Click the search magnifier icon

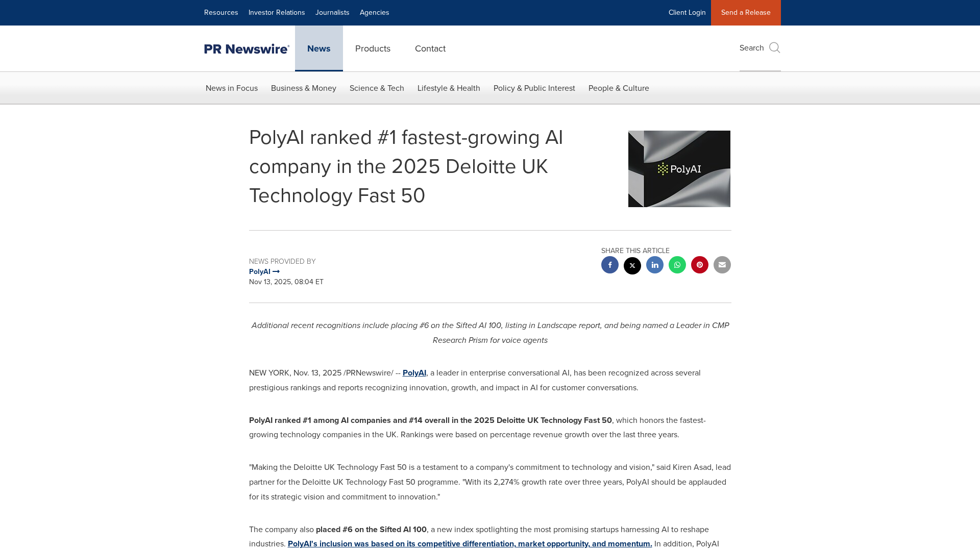[x=774, y=48]
